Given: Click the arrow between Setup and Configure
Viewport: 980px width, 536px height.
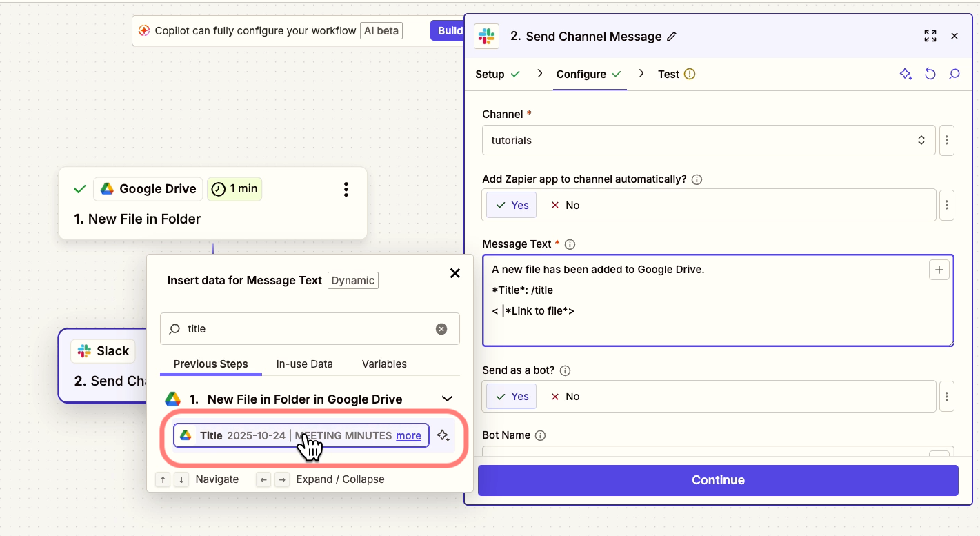Looking at the screenshot, I should click(540, 73).
